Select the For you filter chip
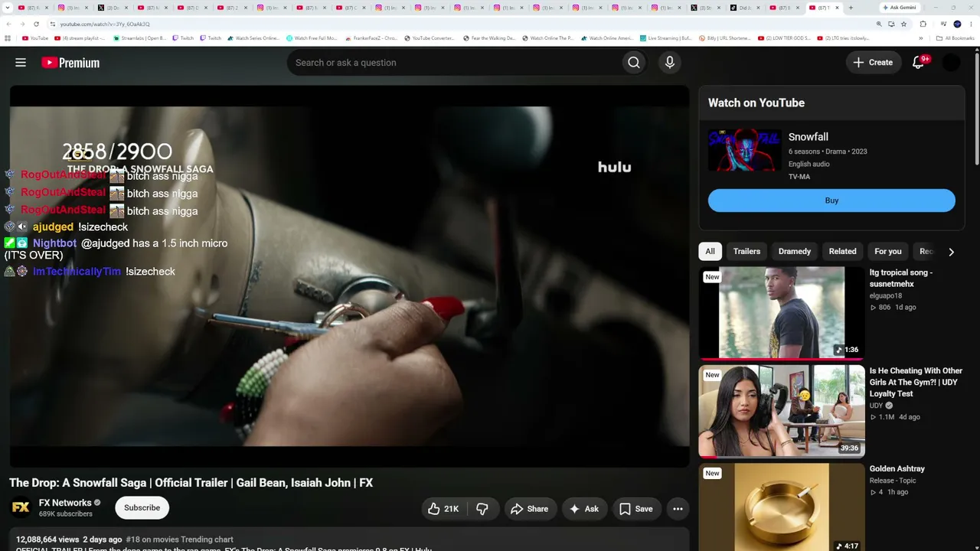The image size is (980, 551). click(888, 252)
